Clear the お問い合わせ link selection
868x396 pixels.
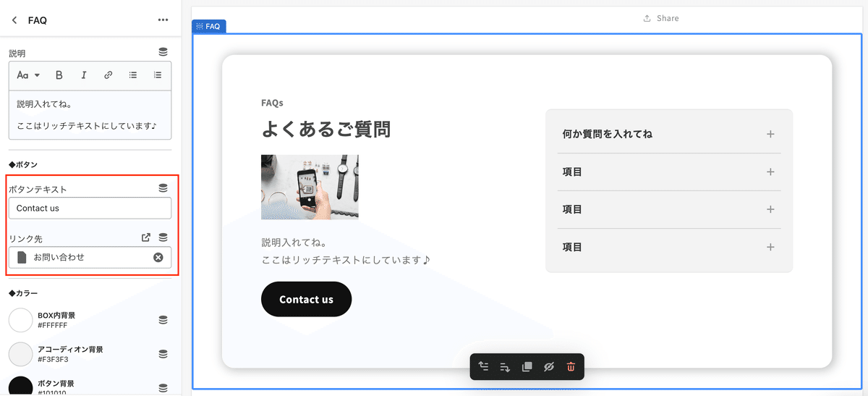(x=158, y=257)
